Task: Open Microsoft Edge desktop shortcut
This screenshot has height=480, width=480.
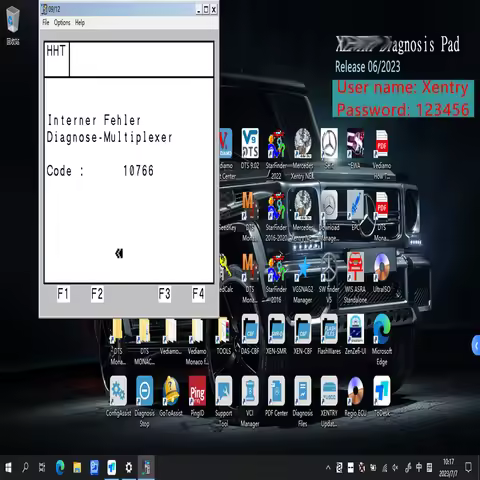Action: 382,340
